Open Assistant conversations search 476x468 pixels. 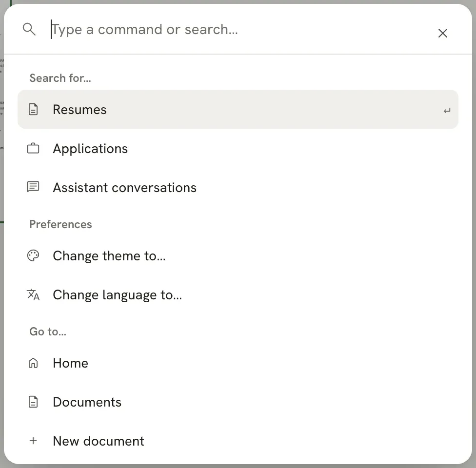click(x=238, y=187)
